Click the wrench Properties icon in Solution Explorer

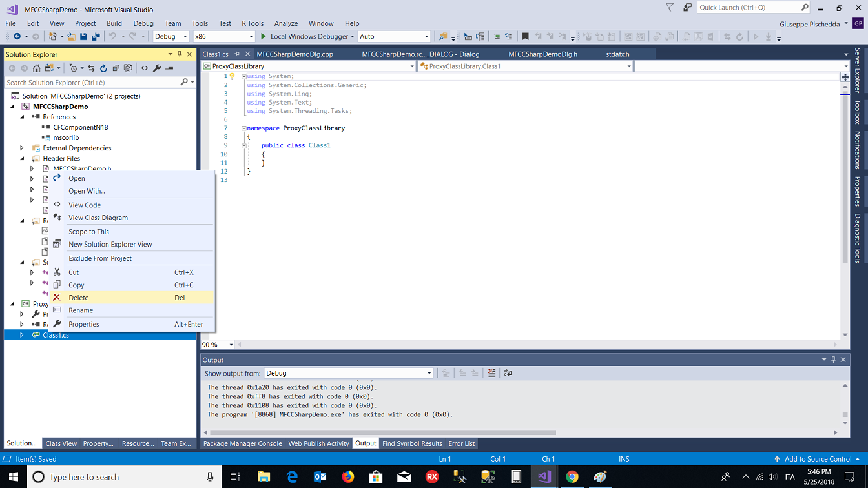click(157, 68)
